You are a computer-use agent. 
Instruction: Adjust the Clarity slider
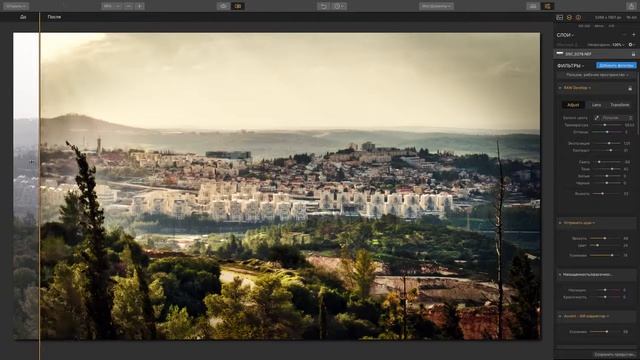pyautogui.click(x=606, y=193)
